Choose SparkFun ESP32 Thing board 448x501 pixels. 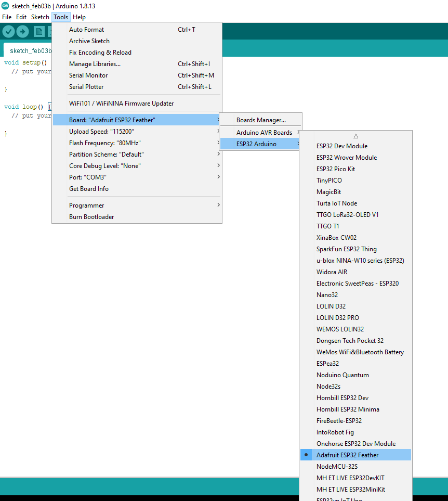pos(356,249)
